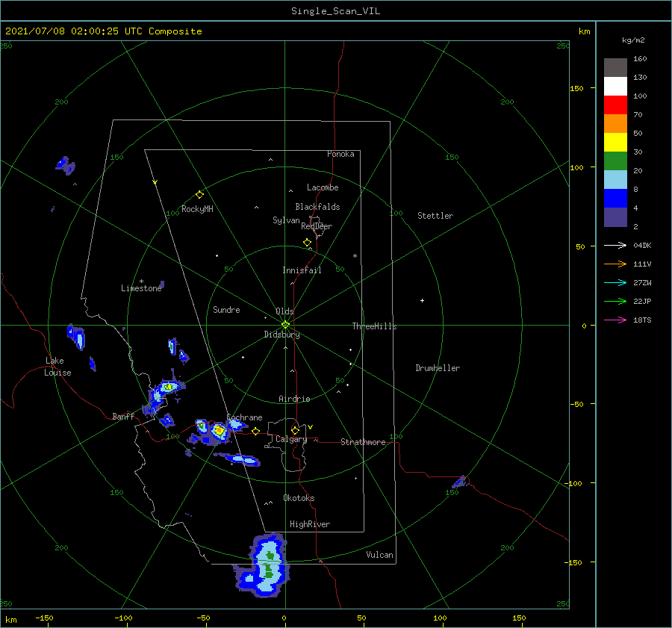
Task: Click the RedDeer city label
Action: tap(317, 226)
